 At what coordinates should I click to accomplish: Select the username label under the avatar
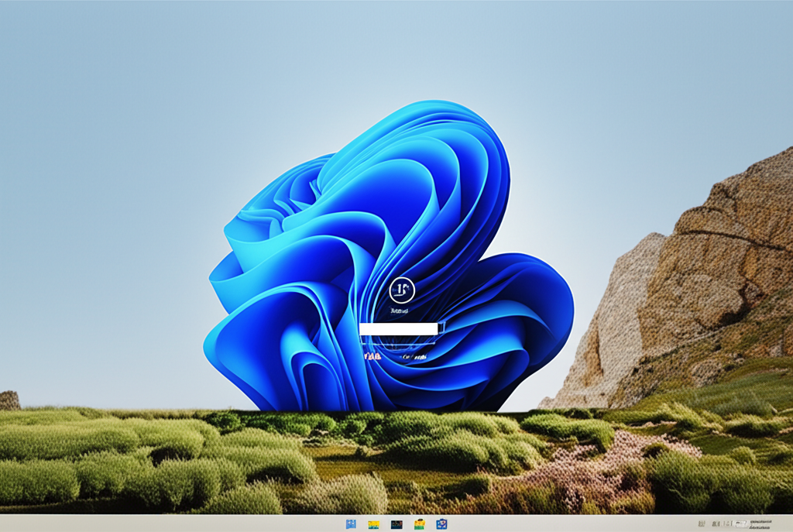tap(400, 311)
